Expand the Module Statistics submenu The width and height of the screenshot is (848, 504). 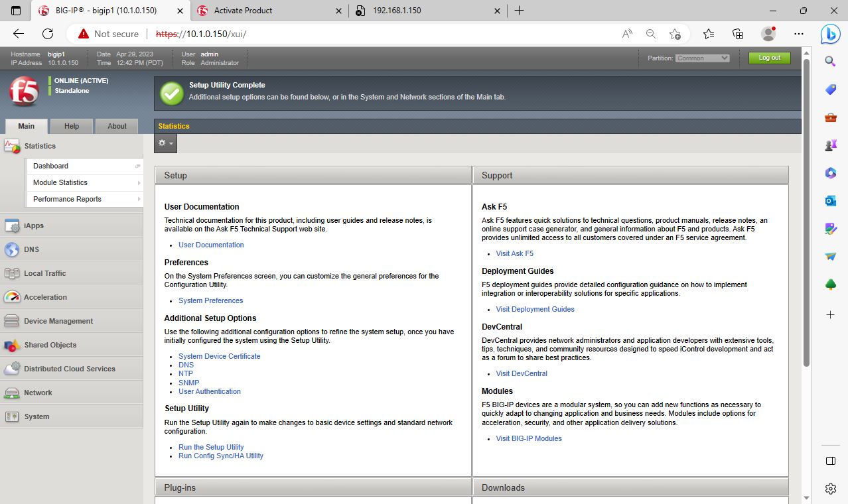tap(84, 182)
